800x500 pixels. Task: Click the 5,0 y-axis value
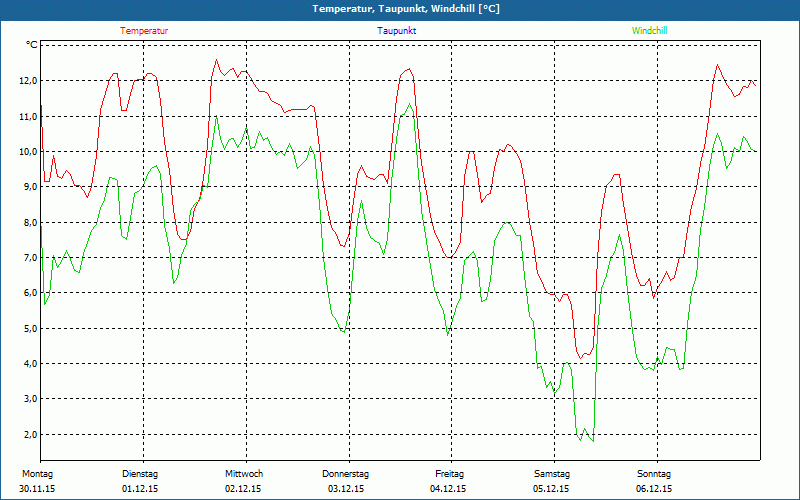click(29, 329)
